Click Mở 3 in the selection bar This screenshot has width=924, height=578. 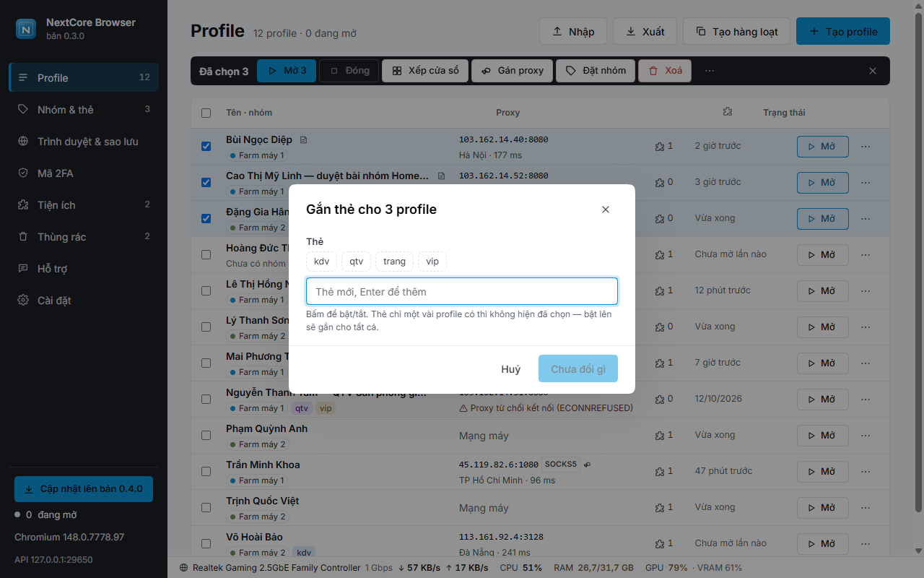tap(287, 71)
